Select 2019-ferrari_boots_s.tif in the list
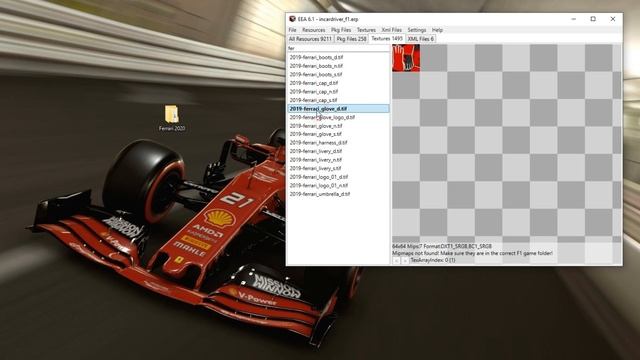 pos(316,74)
